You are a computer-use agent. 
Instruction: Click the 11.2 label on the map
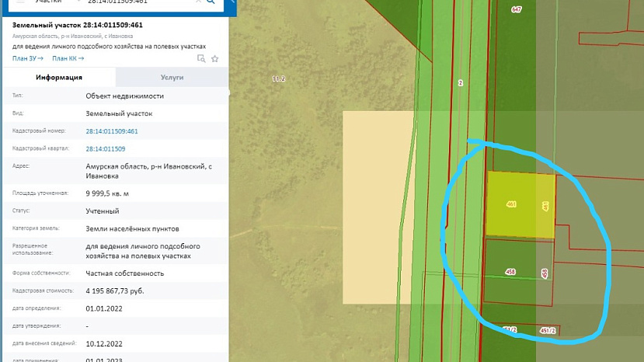(x=279, y=79)
